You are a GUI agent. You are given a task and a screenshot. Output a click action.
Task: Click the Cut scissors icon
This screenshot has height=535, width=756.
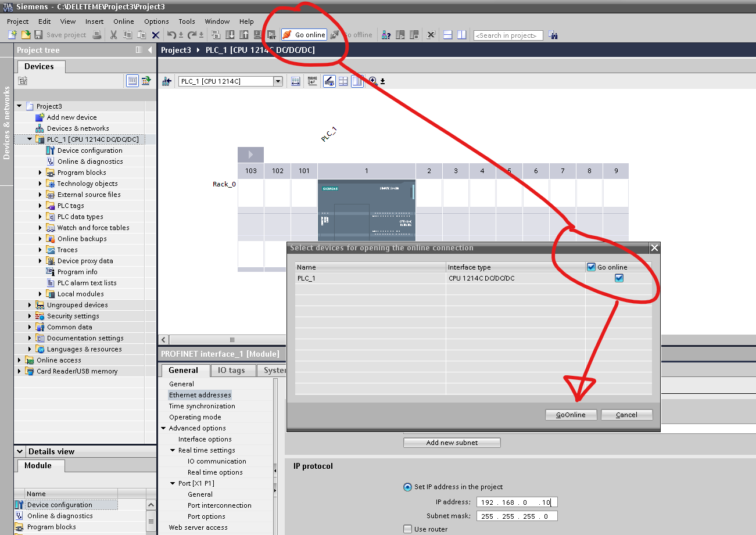click(113, 35)
